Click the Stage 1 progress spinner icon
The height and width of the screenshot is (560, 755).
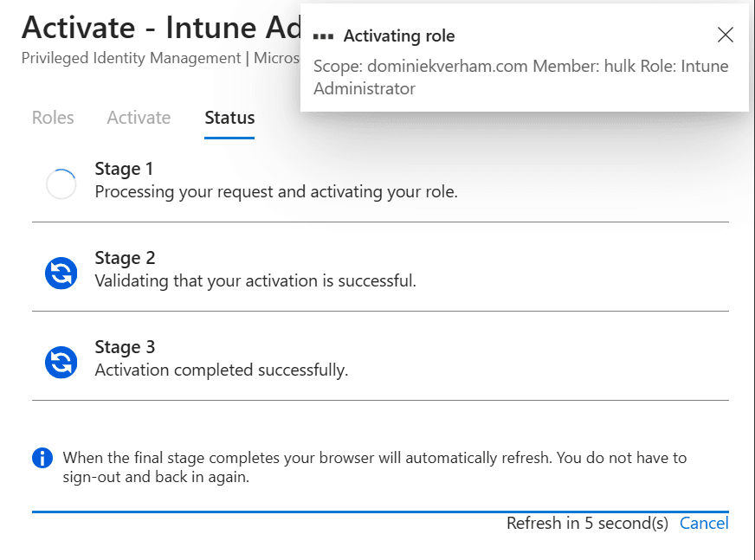(x=61, y=183)
